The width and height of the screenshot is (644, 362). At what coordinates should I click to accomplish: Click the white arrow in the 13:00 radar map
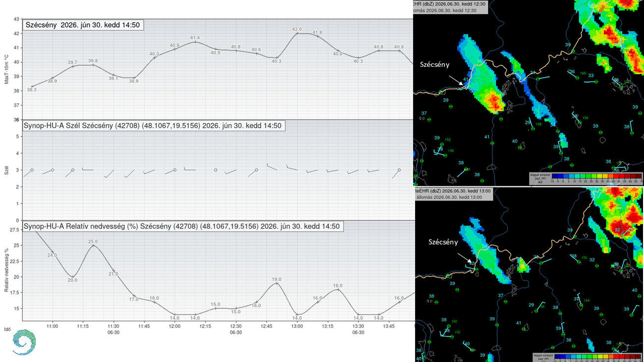pos(463,258)
